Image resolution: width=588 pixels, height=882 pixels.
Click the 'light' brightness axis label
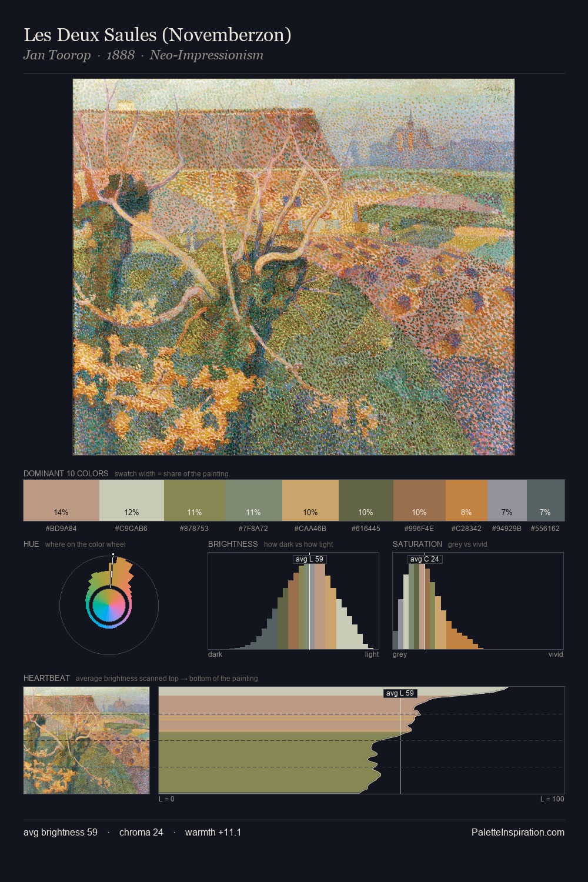[372, 654]
